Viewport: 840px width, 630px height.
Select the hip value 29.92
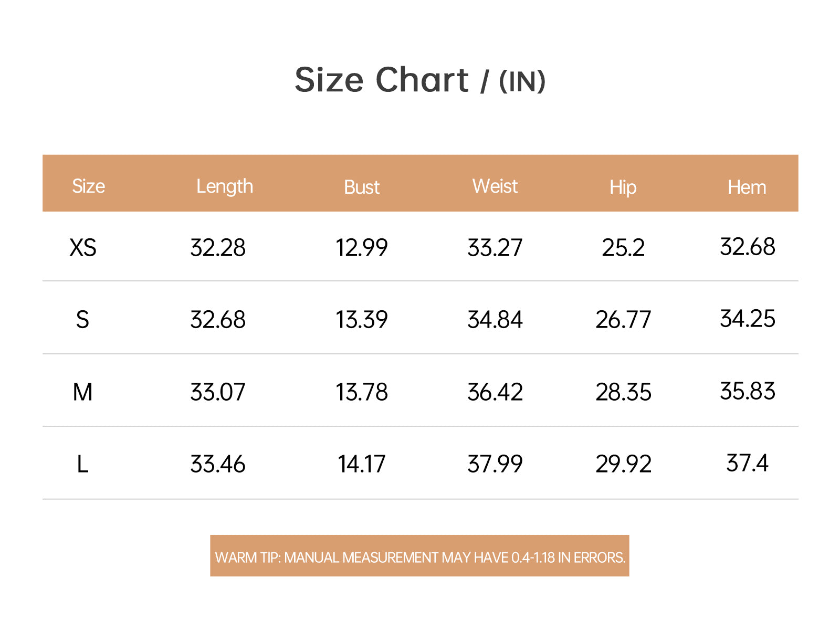[x=623, y=464]
